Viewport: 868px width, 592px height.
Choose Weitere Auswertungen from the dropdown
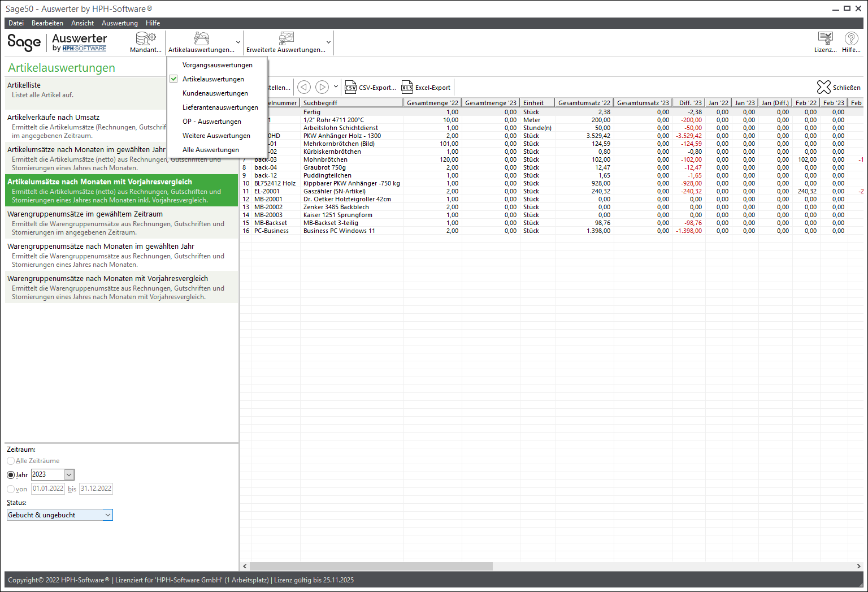[x=216, y=136]
